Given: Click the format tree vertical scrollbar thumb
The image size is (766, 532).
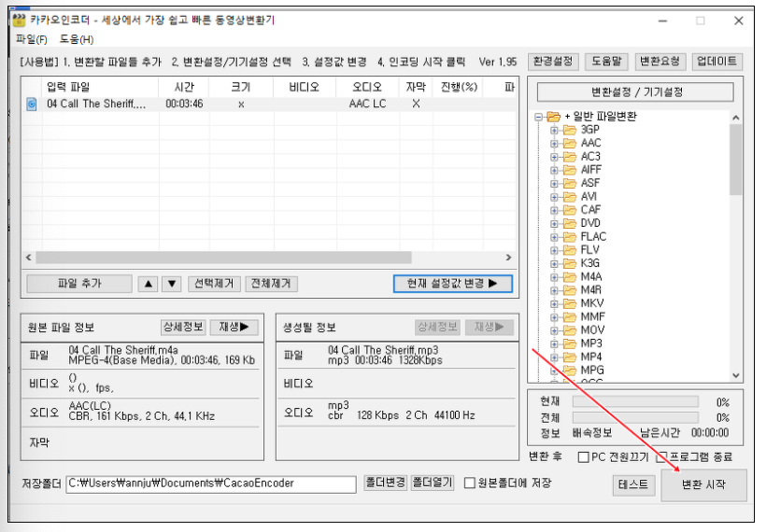Looking at the screenshot, I should [736, 160].
